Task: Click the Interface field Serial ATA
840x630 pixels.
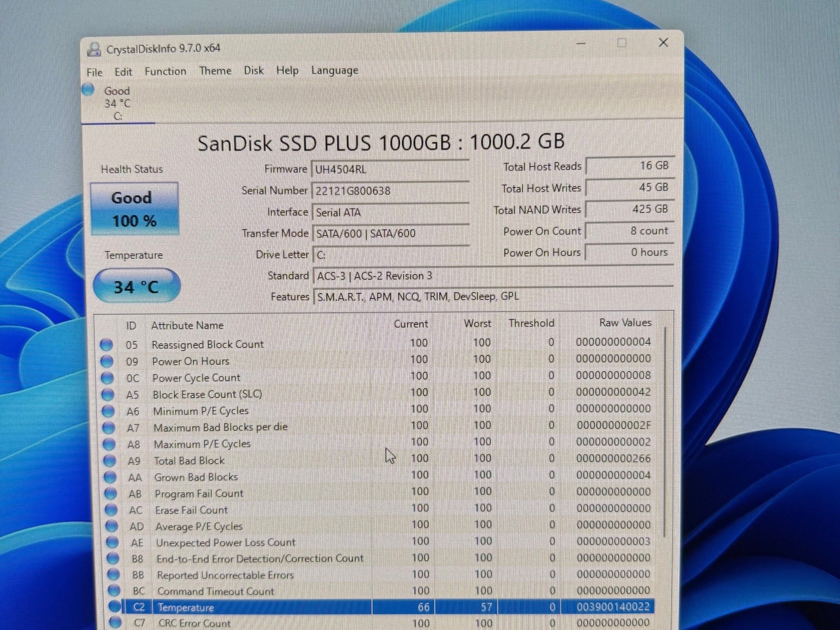Action: (390, 212)
